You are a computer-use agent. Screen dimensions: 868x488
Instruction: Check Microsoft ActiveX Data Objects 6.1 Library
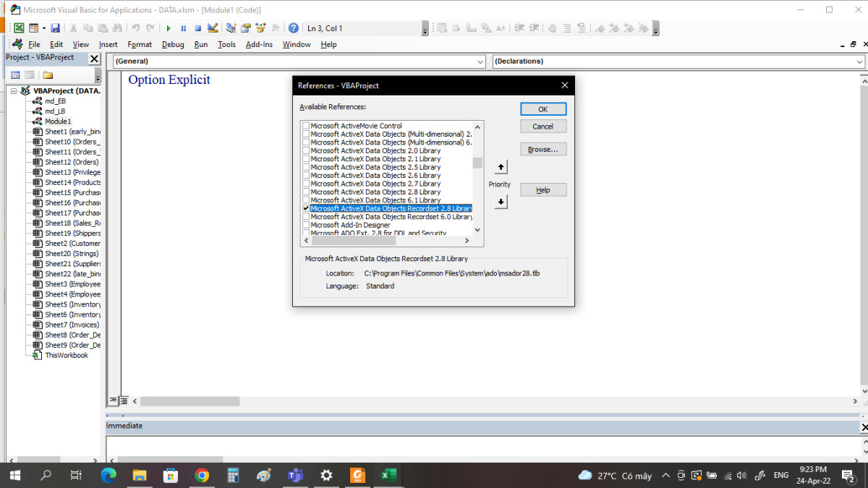click(306, 200)
